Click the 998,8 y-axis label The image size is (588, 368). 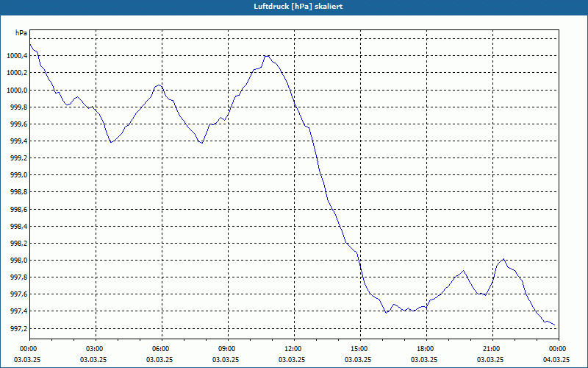click(x=19, y=192)
